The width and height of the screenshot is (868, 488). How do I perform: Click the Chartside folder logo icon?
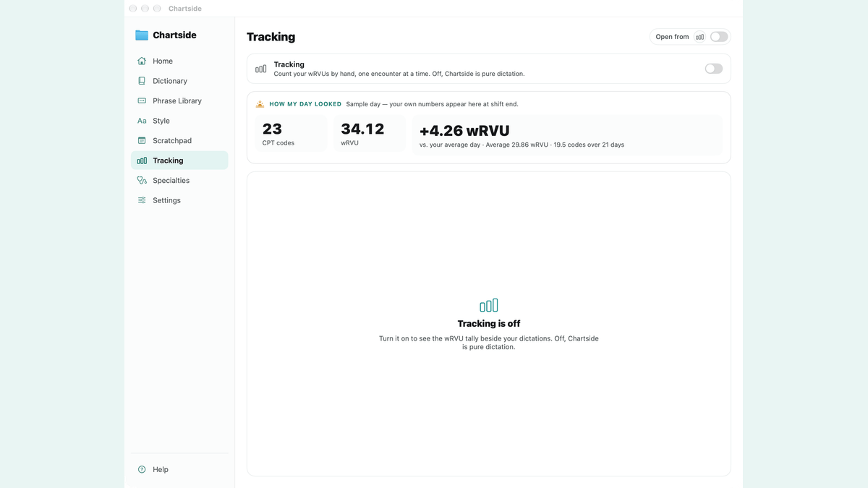click(x=142, y=35)
